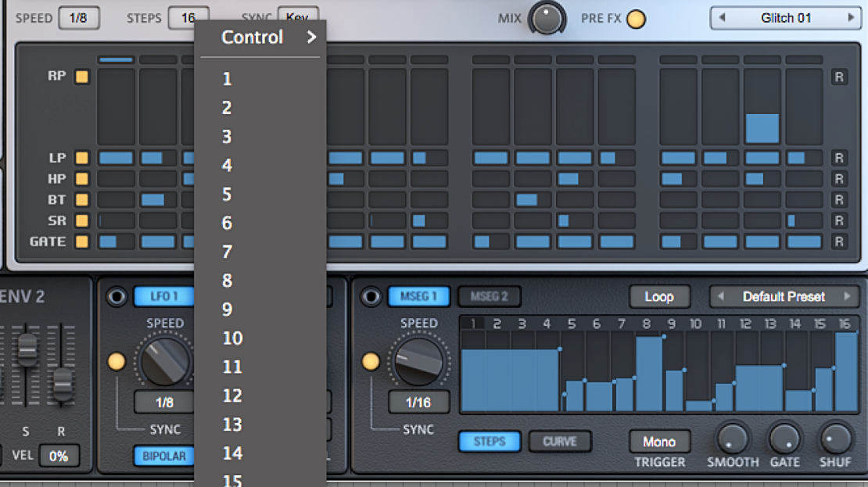This screenshot has width=868, height=487.
Task: Select CURVE mode button
Action: (560, 442)
